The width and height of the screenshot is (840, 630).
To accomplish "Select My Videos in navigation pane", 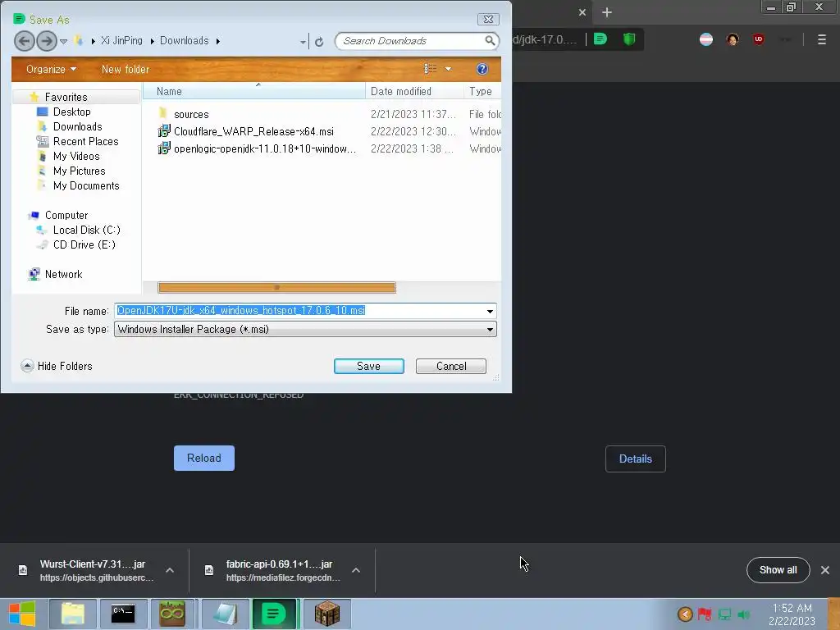I will pos(76,156).
